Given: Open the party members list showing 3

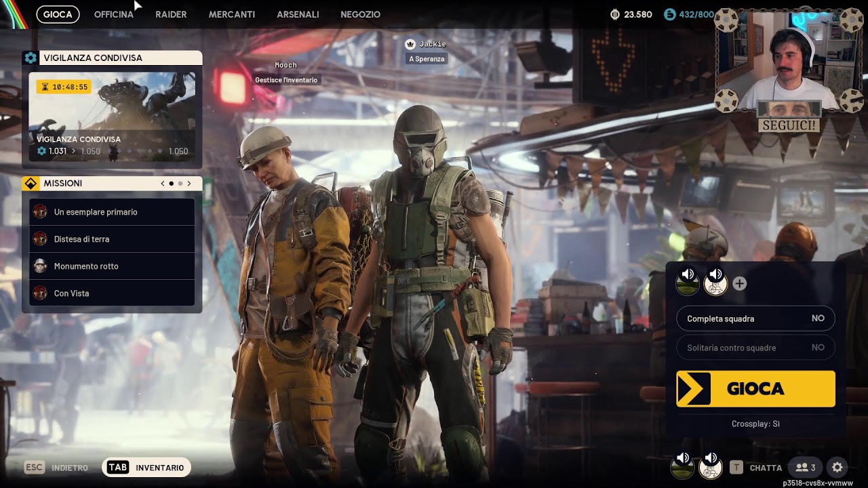Looking at the screenshot, I should (x=806, y=467).
